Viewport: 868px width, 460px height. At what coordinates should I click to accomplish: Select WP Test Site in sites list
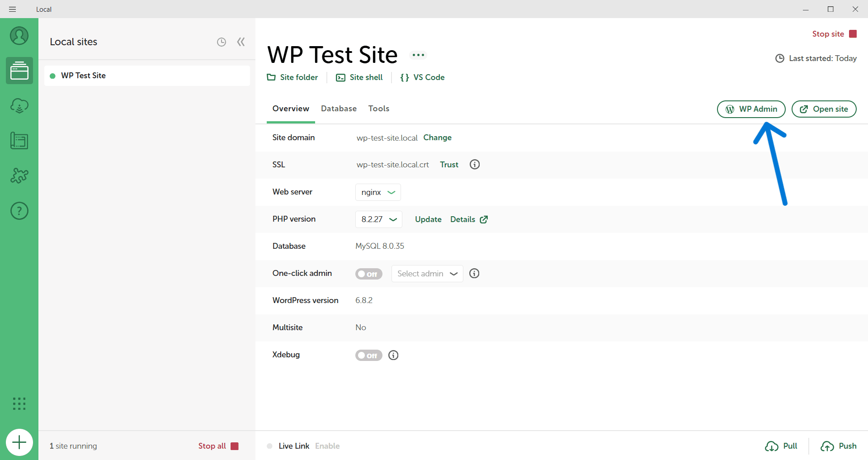point(147,76)
